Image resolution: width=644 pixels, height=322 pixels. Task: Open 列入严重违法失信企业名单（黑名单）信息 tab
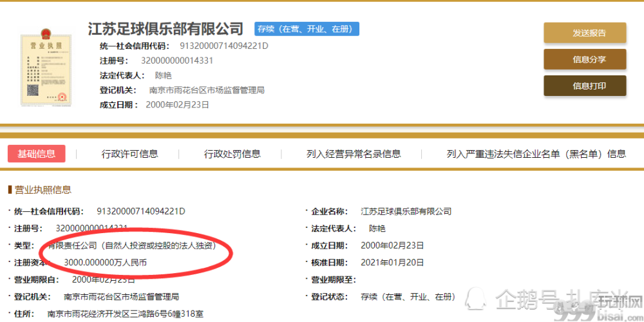click(536, 154)
